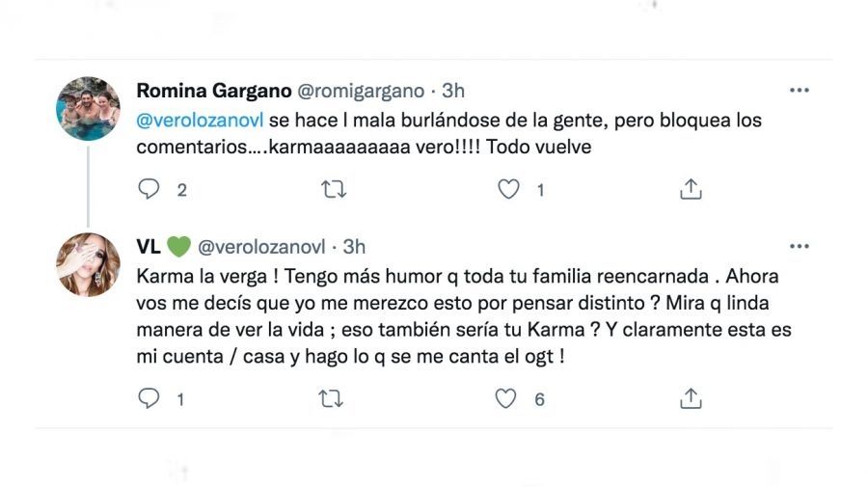Share Romina Gargano's tweet via share icon
868x487 pixels.
(x=691, y=190)
